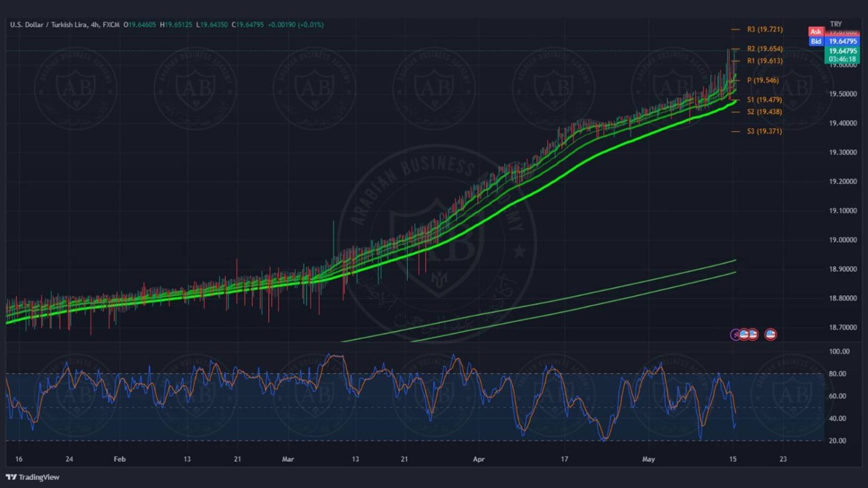Click the R3 (19.721) pivot label
The image size is (868, 488).
(764, 29)
